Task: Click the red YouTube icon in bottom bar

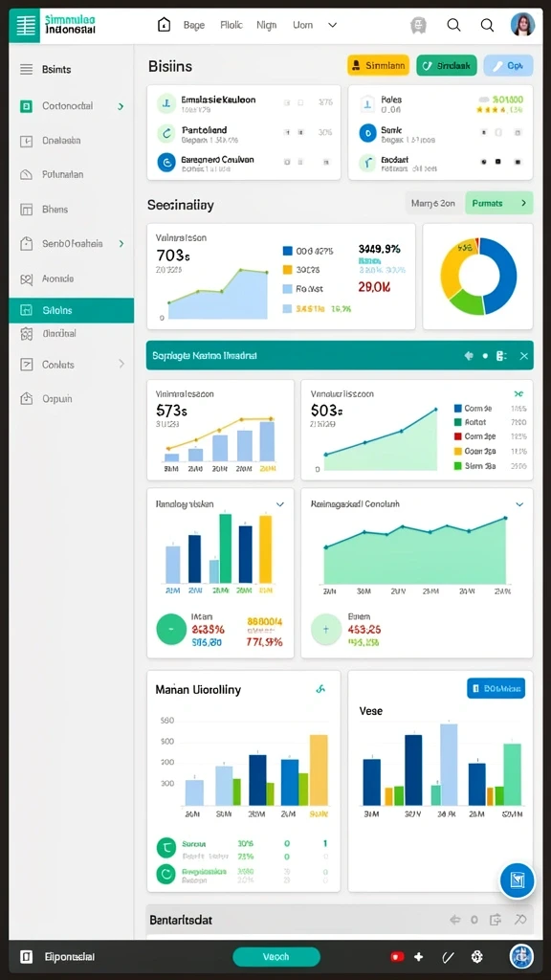Action: coord(395,956)
